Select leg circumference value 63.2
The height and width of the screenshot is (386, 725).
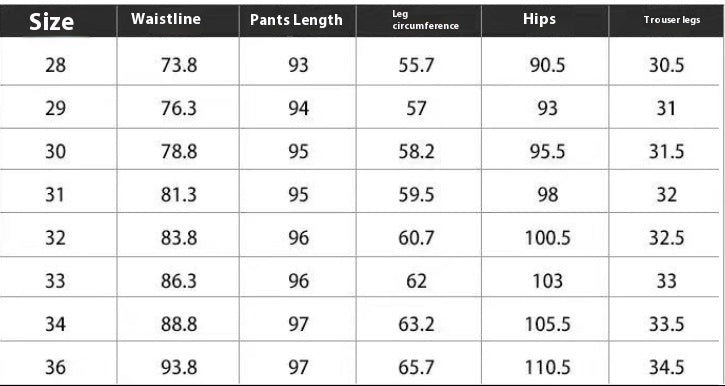click(x=416, y=324)
